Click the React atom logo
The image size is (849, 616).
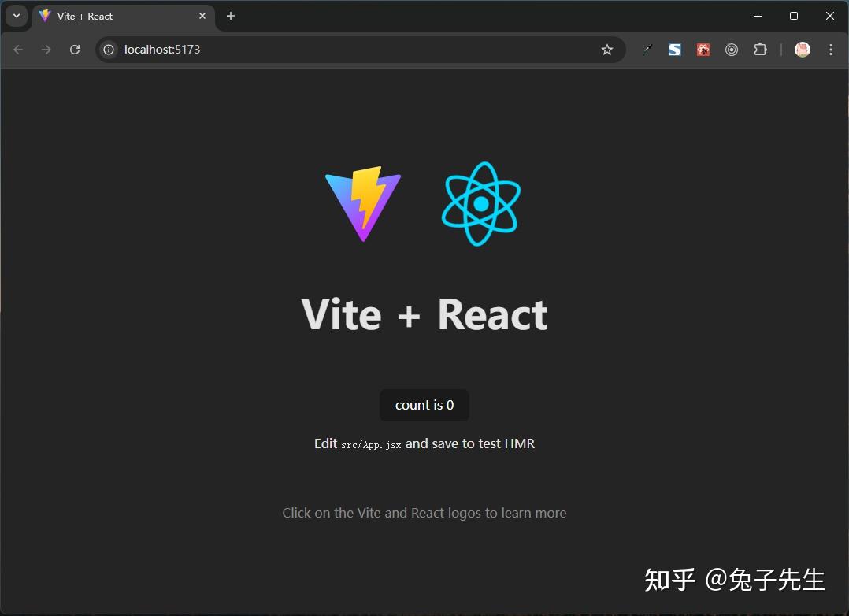pos(480,203)
